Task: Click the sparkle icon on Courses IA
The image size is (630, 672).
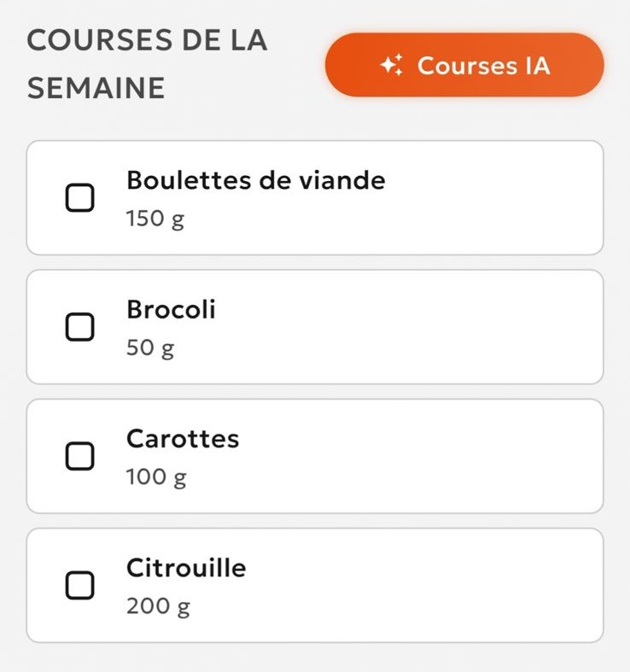Action: point(393,66)
